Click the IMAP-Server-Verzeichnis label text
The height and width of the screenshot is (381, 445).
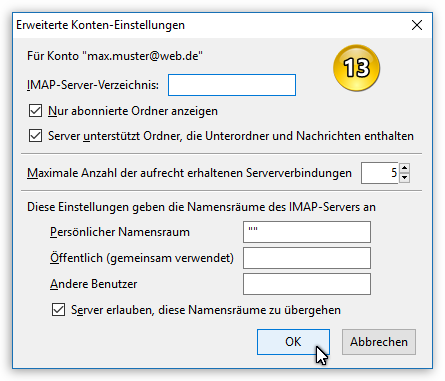click(93, 85)
